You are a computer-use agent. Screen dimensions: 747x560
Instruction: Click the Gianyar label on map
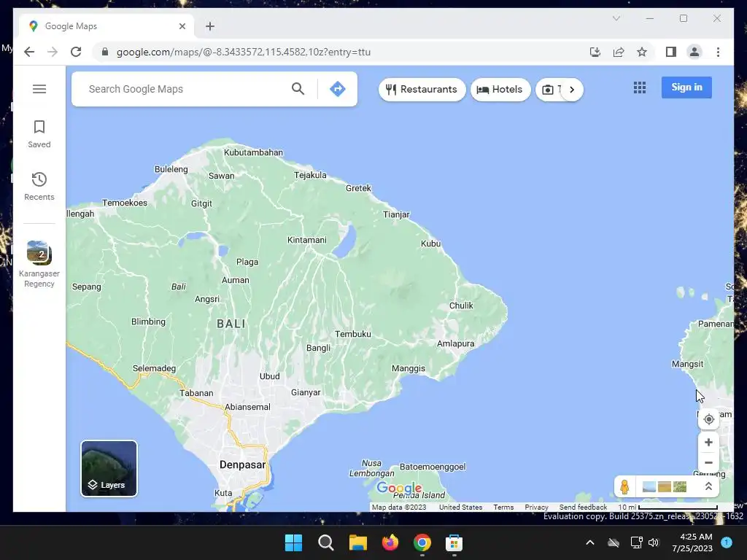[306, 392]
